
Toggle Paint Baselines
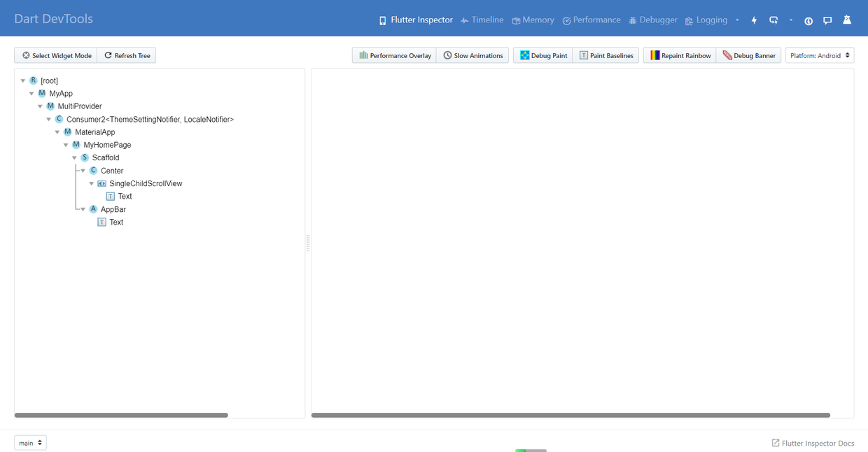pos(606,55)
